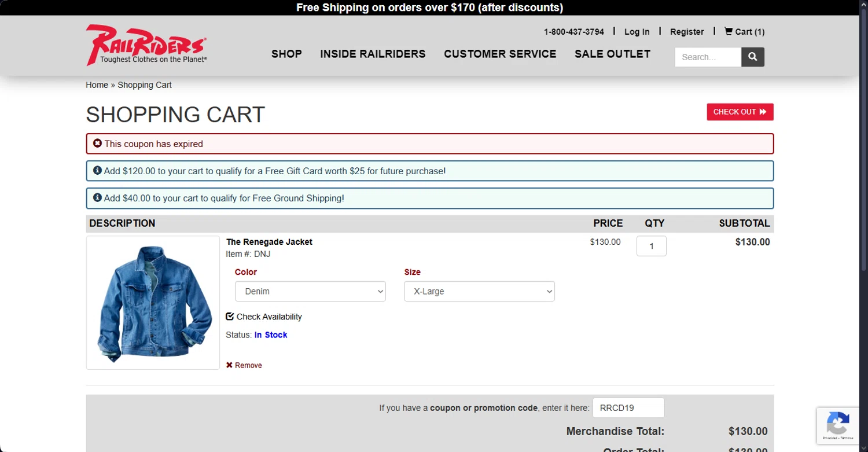
Task: Click the 'Item #: DNJ' text
Action: pos(248,254)
